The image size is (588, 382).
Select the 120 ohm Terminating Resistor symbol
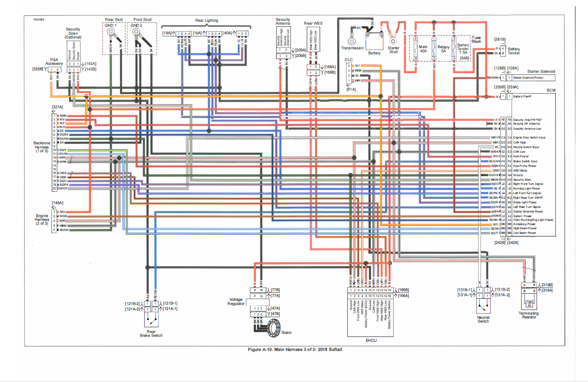(529, 303)
